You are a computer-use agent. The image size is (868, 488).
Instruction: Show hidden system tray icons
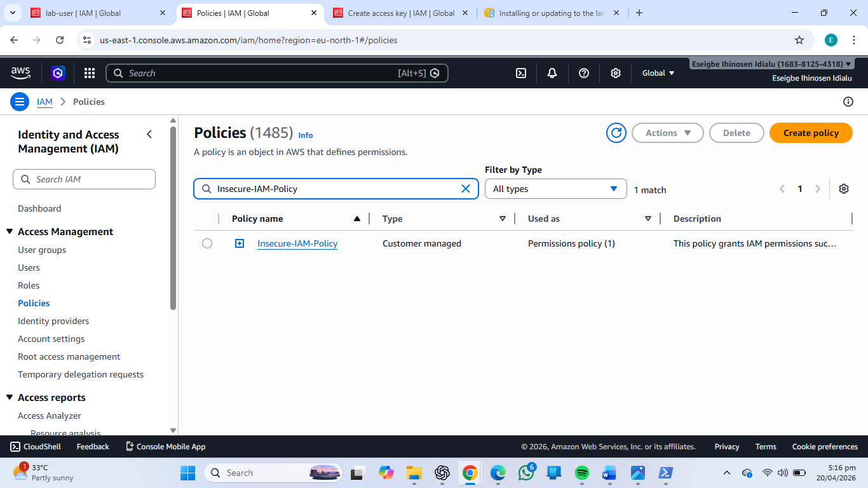click(727, 473)
